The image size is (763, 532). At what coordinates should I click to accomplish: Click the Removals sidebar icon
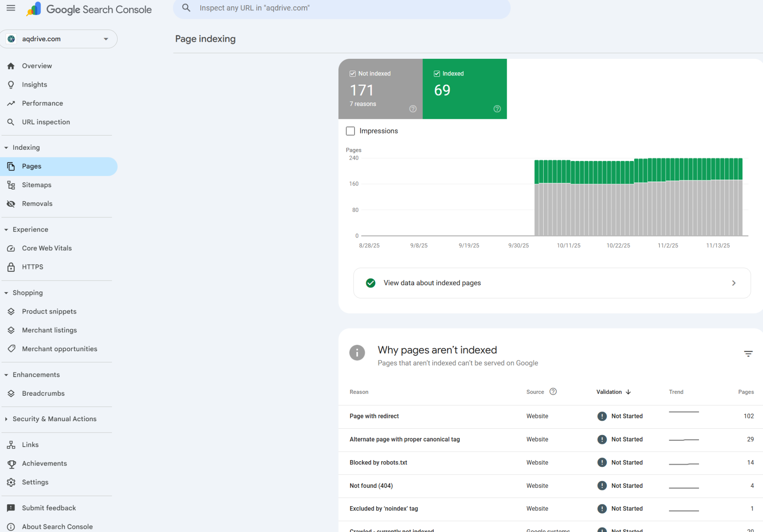point(11,204)
